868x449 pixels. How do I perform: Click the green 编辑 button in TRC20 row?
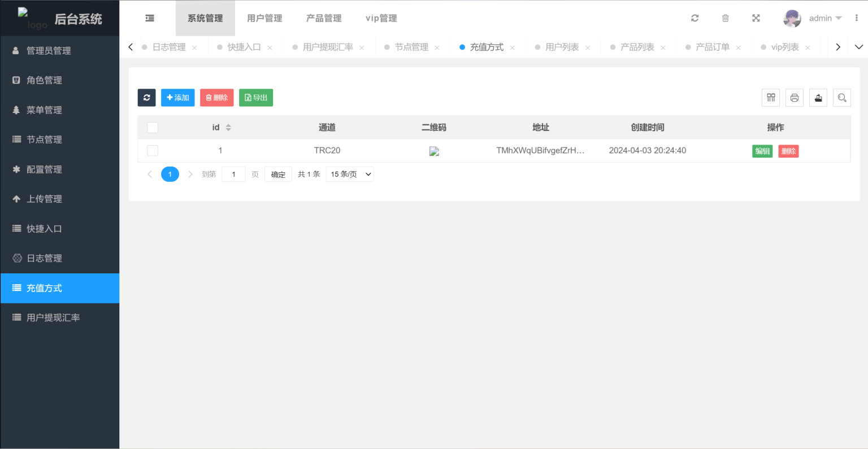[x=762, y=151]
